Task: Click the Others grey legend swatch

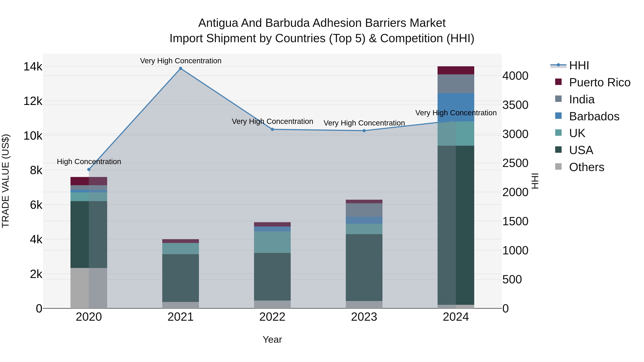Action: click(x=558, y=167)
